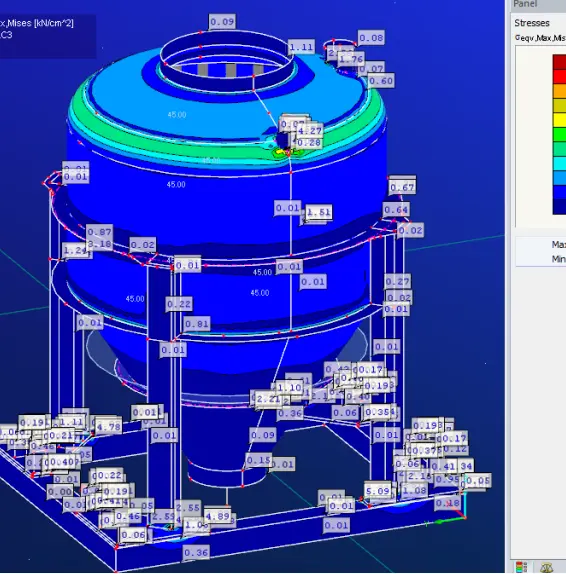The width and height of the screenshot is (566, 574).
Task: Click the 0.15 stress value label
Action: click(258, 460)
